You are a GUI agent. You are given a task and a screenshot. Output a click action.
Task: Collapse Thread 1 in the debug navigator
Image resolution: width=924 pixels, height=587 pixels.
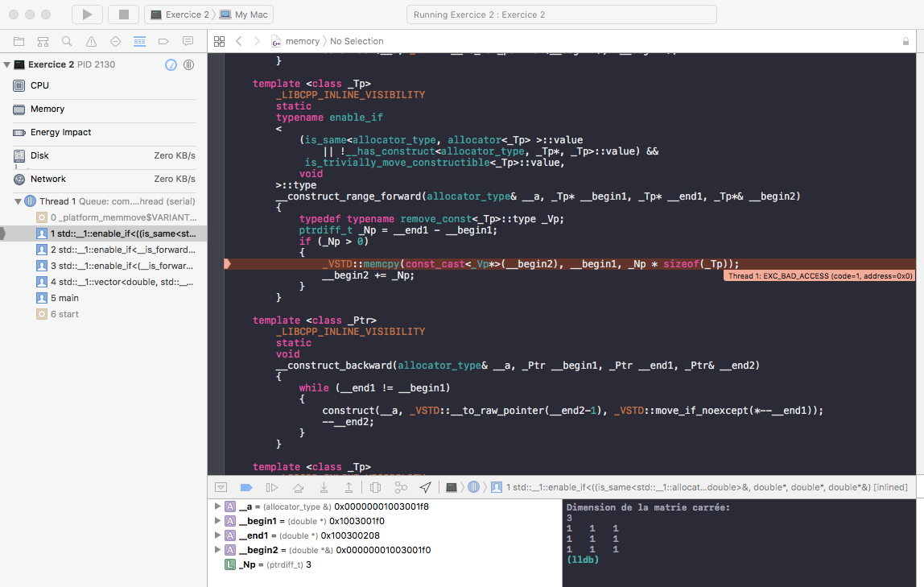[19, 200]
